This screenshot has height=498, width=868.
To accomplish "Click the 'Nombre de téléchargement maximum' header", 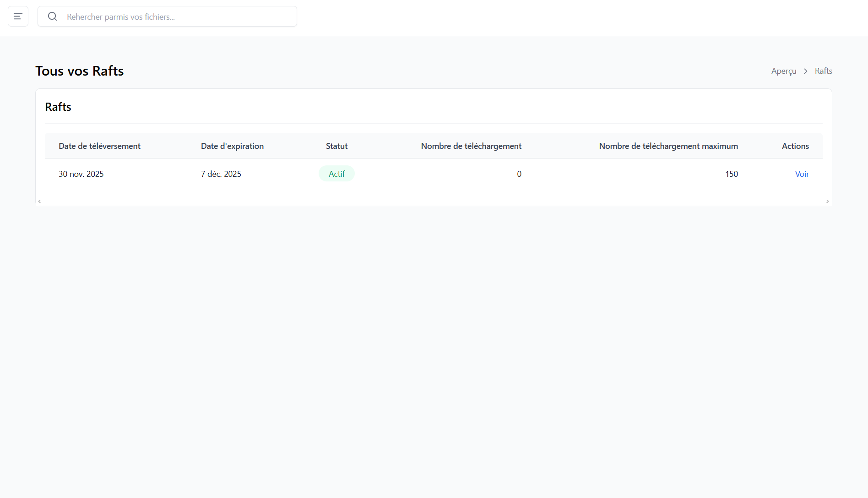I will coord(668,146).
